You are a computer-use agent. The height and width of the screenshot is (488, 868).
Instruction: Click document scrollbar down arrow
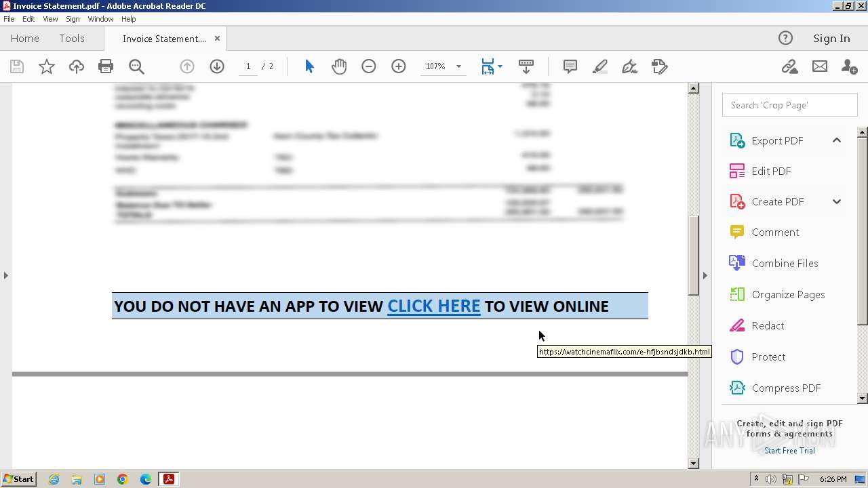point(693,464)
